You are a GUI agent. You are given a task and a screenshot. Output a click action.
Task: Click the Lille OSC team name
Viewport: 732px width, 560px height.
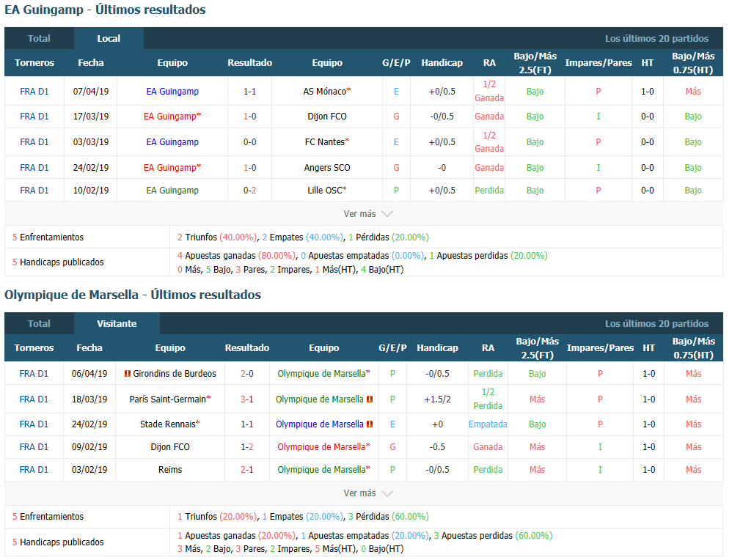tap(325, 191)
